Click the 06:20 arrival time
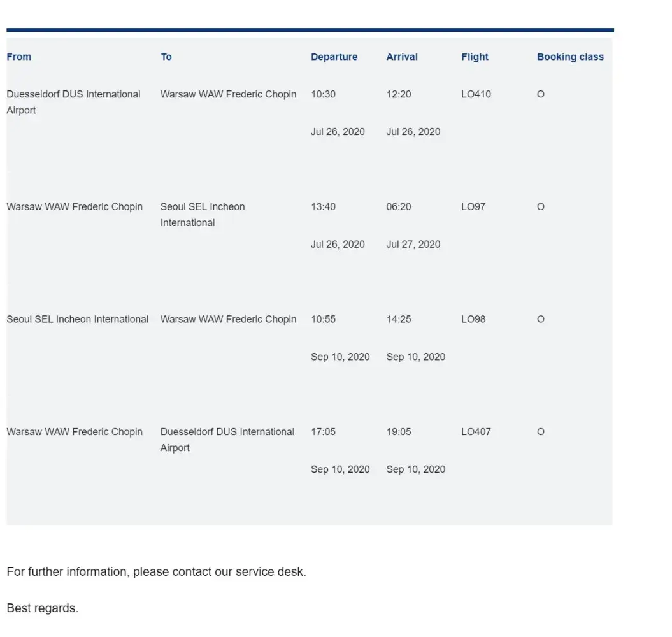This screenshot has height=637, width=672. pos(399,207)
